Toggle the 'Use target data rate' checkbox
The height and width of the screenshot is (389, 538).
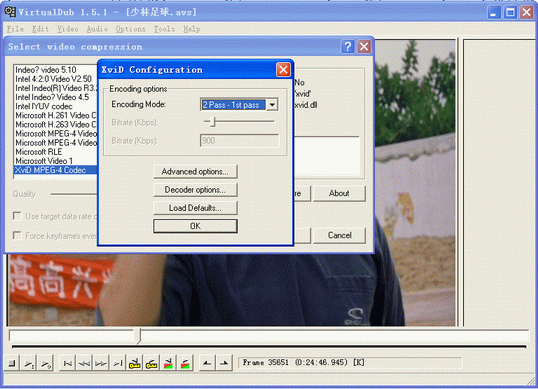(17, 216)
